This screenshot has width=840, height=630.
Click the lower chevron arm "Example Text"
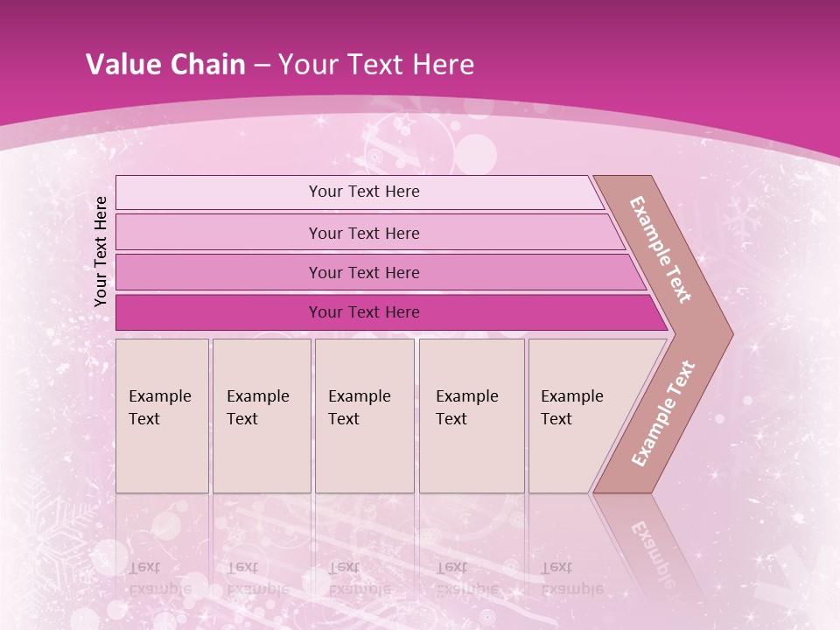(662, 414)
